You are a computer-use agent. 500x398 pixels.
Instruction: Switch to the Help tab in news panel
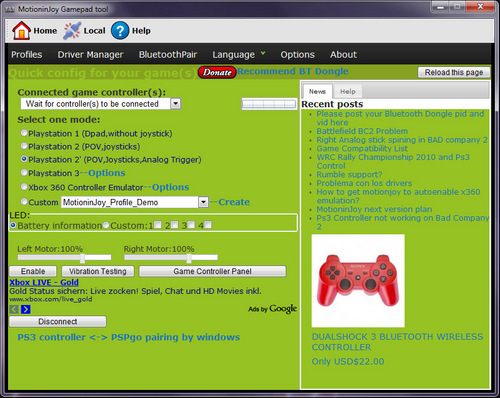[x=348, y=91]
